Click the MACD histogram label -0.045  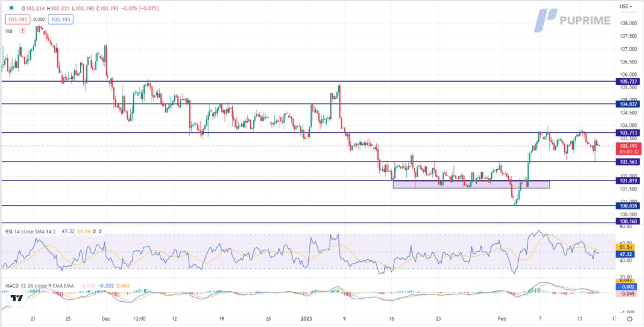[626, 294]
